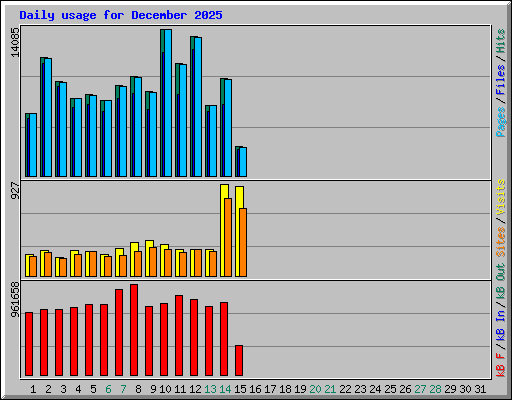Screen dimensions: 512x400
Task: Click day 8 on the date axis
Action: pos(138,389)
